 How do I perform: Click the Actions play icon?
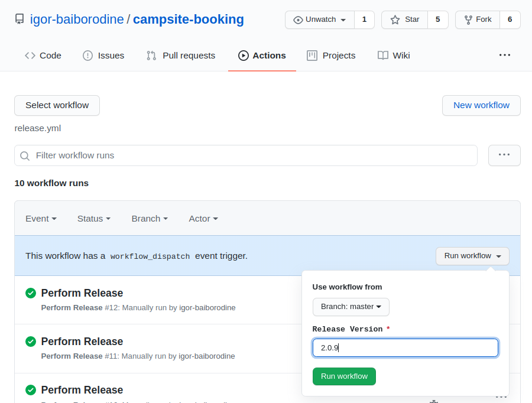coord(244,56)
